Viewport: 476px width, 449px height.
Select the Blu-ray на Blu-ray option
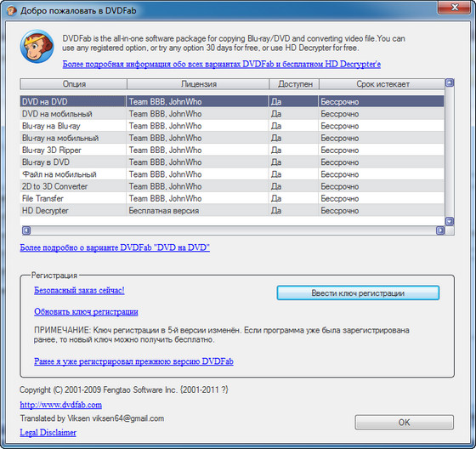(232, 126)
